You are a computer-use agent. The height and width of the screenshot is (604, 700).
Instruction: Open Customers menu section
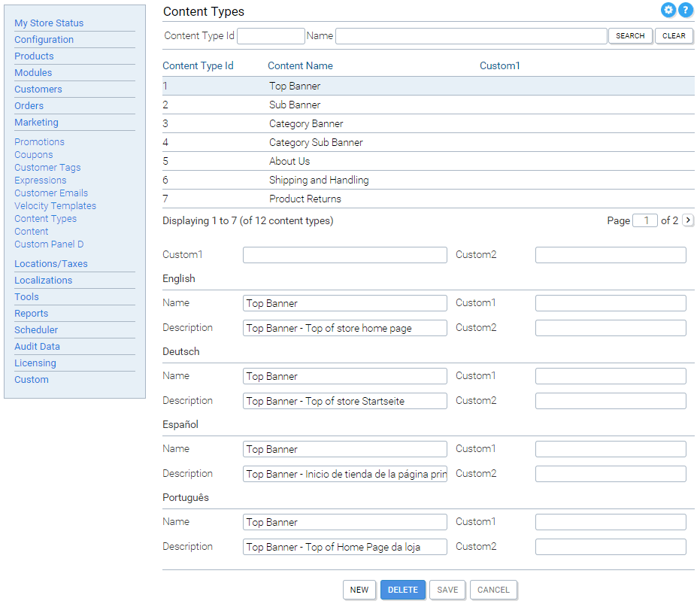click(38, 89)
